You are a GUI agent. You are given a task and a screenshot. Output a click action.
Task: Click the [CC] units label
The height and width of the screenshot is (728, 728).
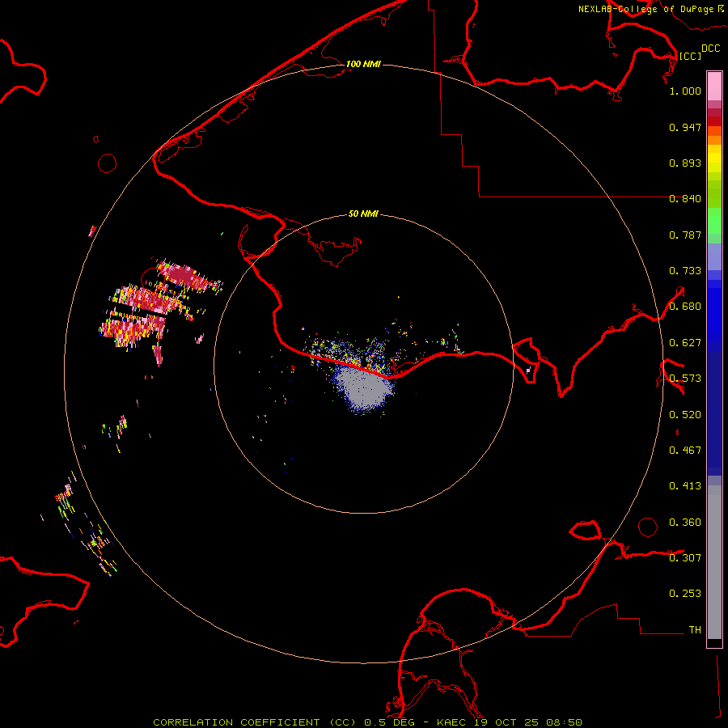(x=690, y=56)
